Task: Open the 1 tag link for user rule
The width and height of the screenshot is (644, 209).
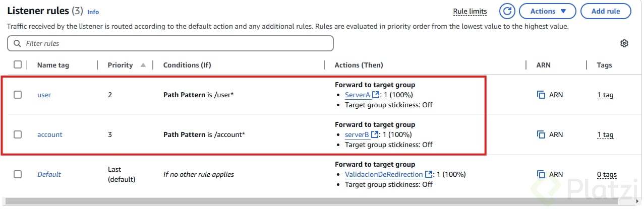Action: [605, 95]
